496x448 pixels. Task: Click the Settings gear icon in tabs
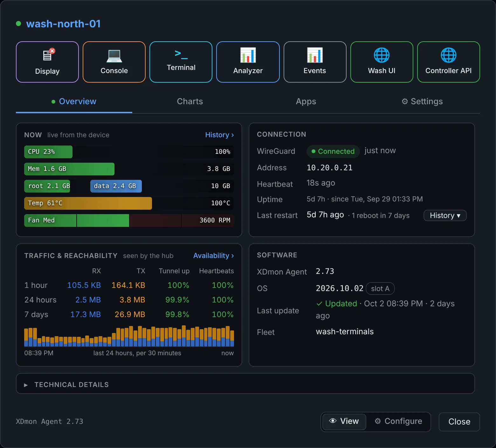click(405, 101)
